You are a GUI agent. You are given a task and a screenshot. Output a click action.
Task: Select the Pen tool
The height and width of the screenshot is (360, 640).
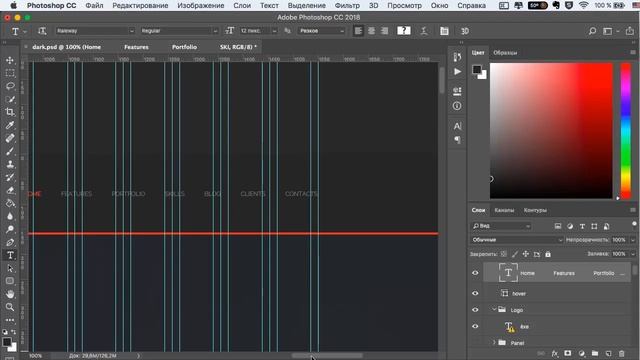click(10, 242)
